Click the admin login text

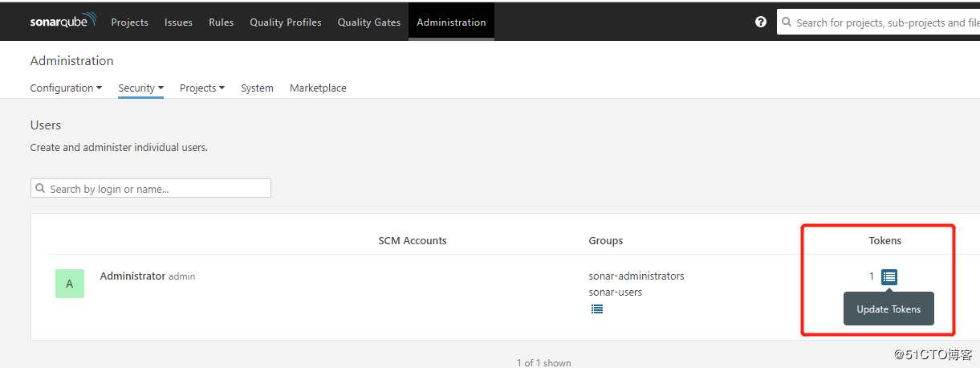click(181, 276)
